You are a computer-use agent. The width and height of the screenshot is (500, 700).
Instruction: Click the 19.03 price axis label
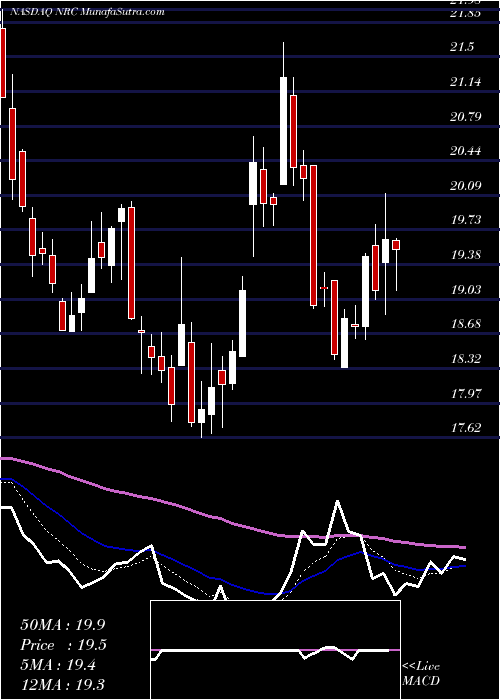coord(466,290)
